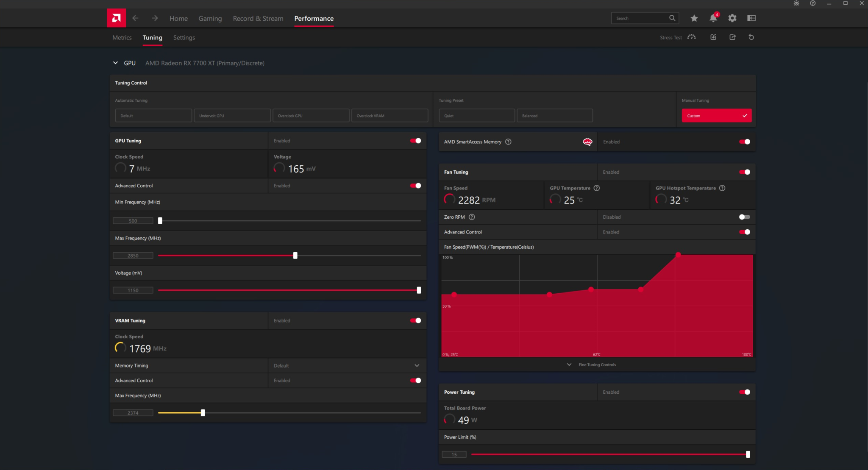Click Voltage slider handle
868x470 pixels.
point(419,290)
